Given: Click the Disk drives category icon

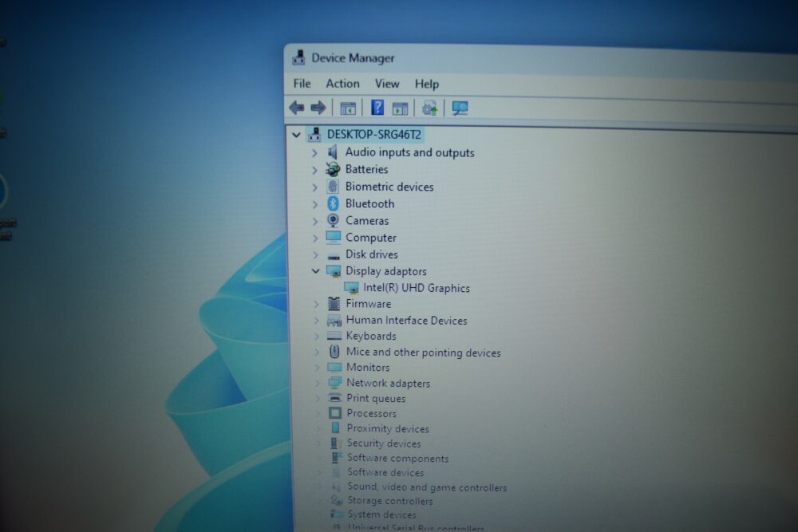Looking at the screenshot, I should tap(334, 256).
